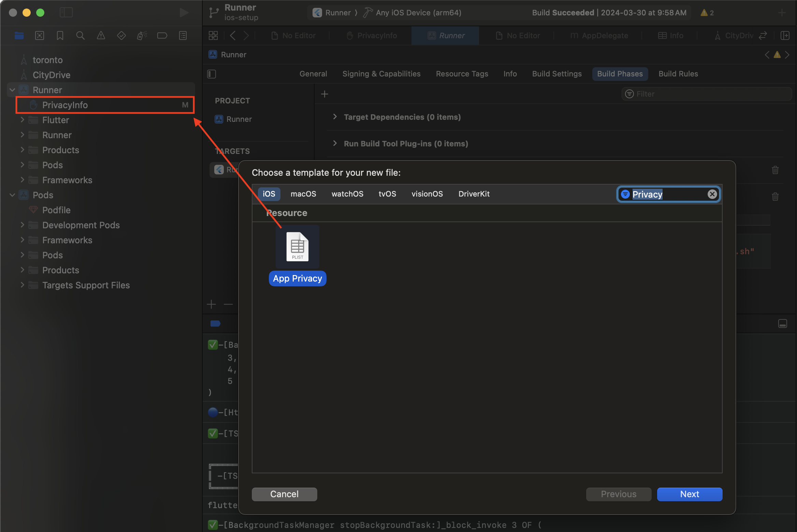Viewport: 797px width, 532px height.
Task: Open the General settings tab
Action: pyautogui.click(x=313, y=74)
